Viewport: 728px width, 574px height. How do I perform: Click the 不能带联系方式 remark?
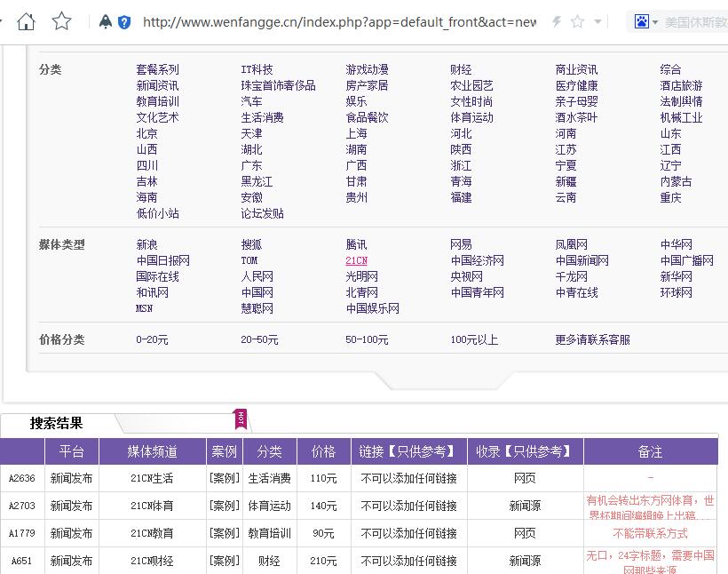[650, 533]
